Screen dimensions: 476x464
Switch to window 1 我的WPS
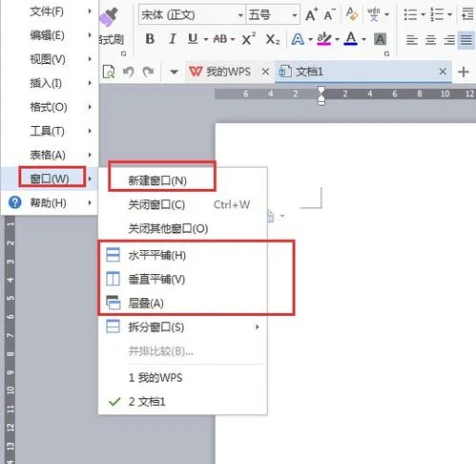(x=182, y=378)
